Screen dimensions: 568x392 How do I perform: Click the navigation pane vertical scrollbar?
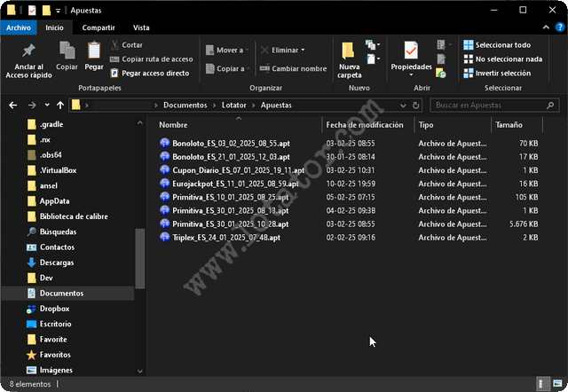click(x=138, y=257)
